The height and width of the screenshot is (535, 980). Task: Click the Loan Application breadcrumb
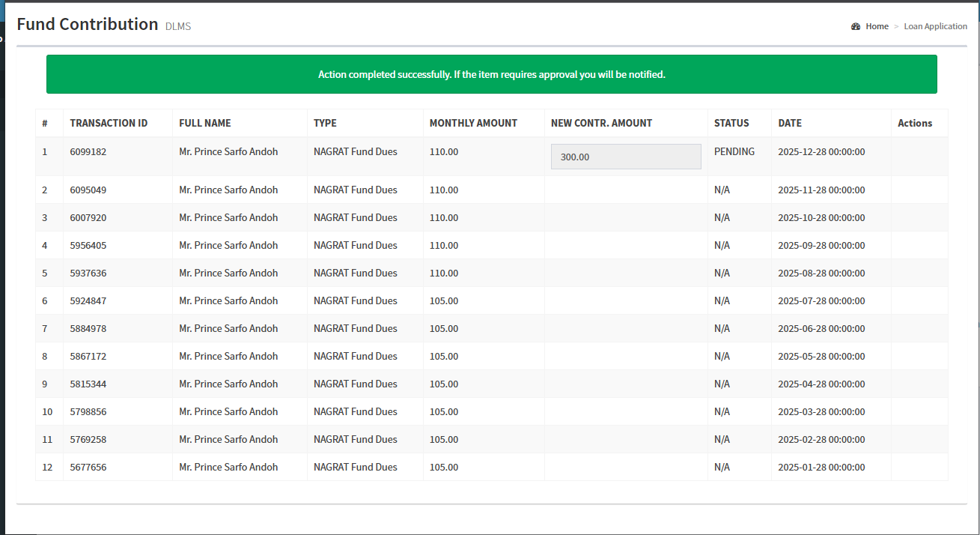tap(935, 26)
